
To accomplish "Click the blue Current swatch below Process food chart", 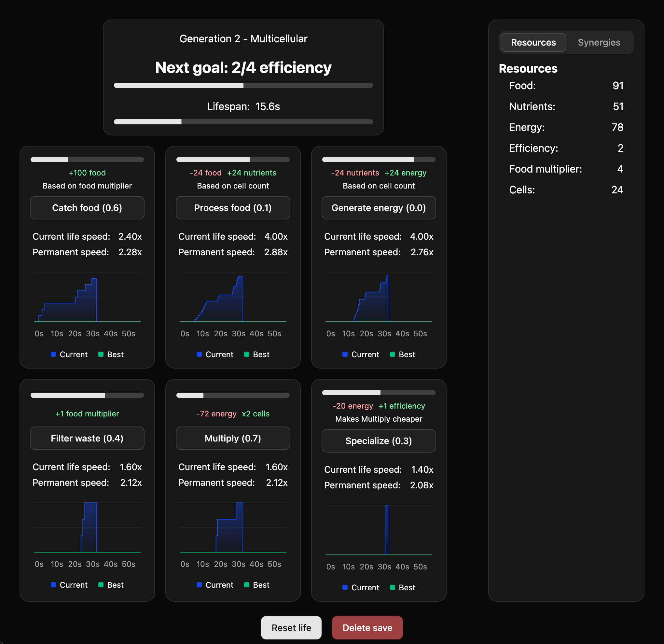I will 199,354.
